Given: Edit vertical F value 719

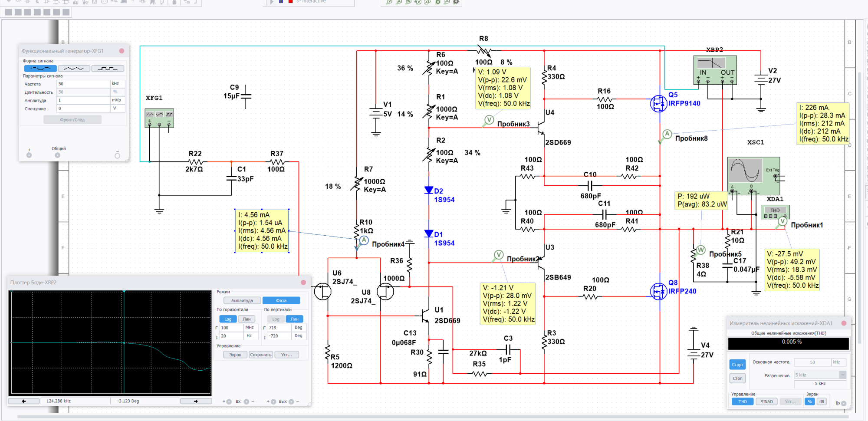Looking at the screenshot, I should [x=279, y=328].
